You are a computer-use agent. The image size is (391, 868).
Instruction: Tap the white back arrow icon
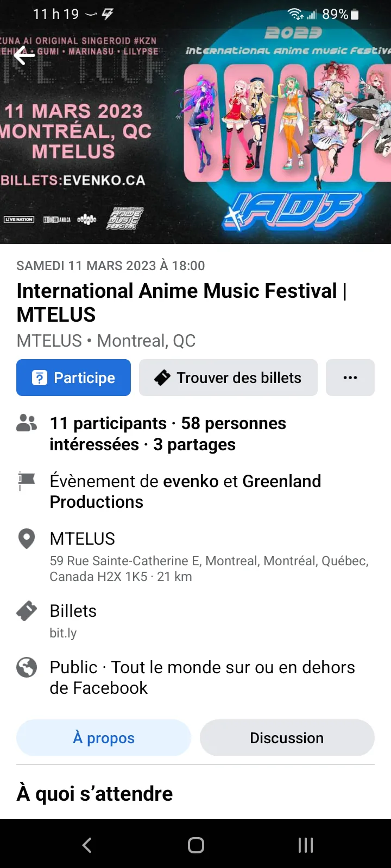tap(24, 55)
